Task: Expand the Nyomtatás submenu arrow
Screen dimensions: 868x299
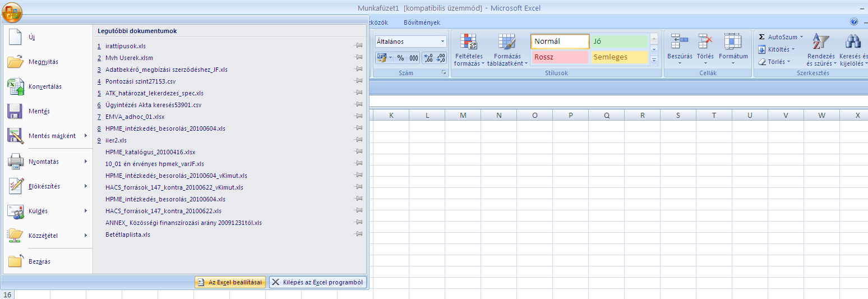Action: 86,162
